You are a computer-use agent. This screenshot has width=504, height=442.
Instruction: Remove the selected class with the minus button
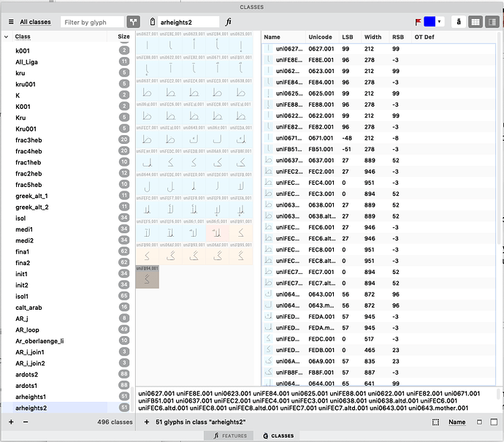pos(26,422)
